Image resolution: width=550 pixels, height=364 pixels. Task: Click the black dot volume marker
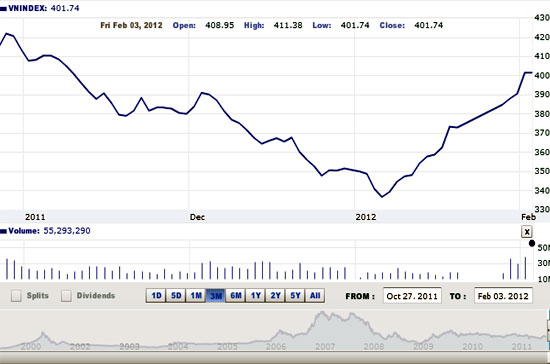(532, 243)
